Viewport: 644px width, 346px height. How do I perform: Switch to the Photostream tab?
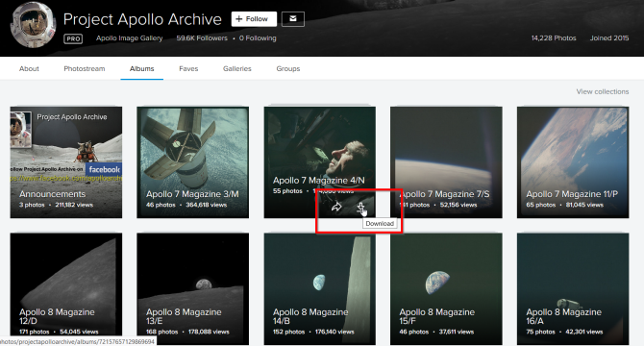(85, 68)
